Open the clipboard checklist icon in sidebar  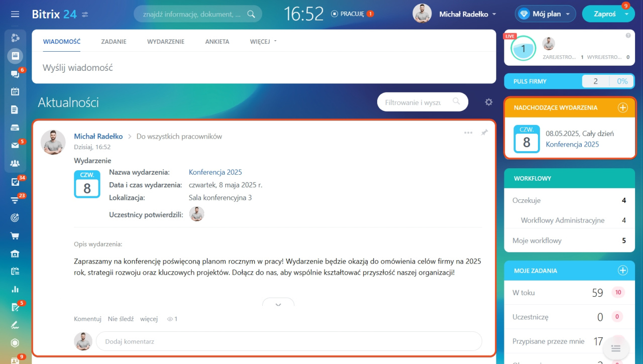click(15, 271)
